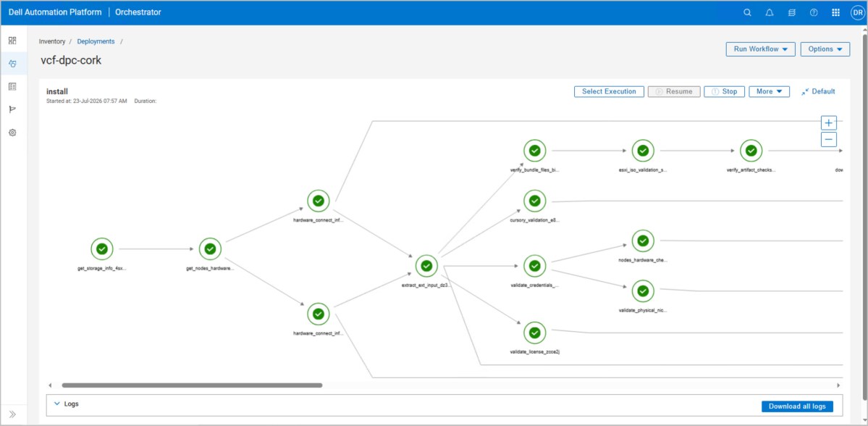Screen dimensions: 868x426
Task: Select the validate_license_zcce2j node
Action: point(535,333)
